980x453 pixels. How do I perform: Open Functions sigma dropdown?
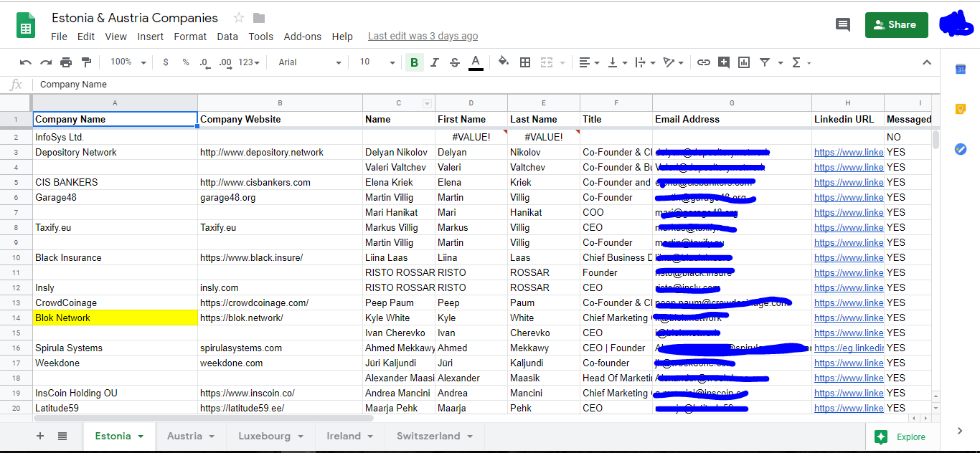tap(801, 62)
